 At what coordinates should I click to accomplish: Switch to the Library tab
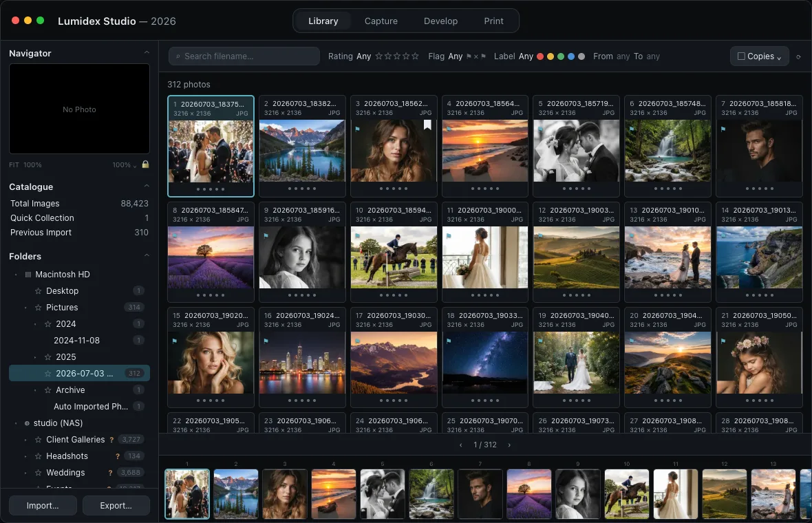323,21
